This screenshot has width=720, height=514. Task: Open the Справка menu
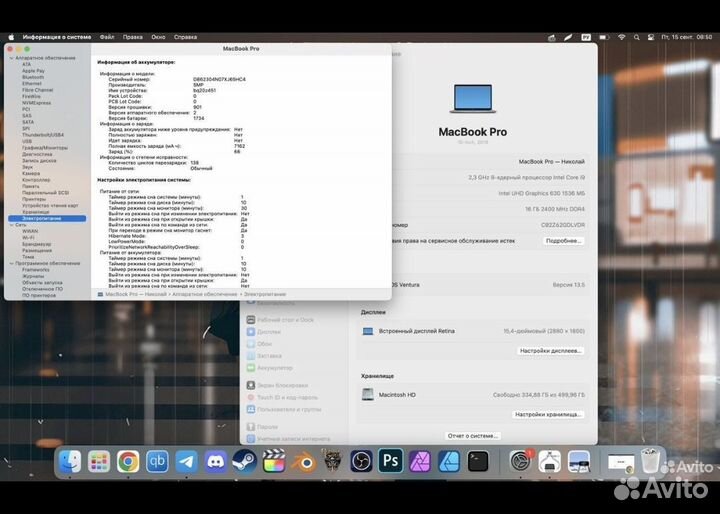(x=186, y=37)
